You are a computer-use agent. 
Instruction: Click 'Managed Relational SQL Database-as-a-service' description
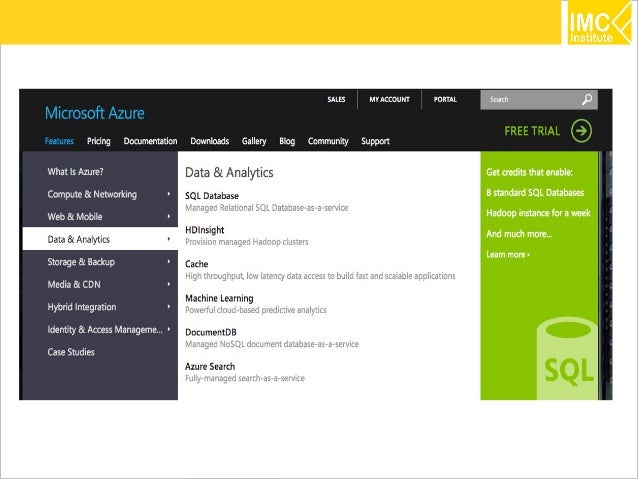tap(267, 208)
